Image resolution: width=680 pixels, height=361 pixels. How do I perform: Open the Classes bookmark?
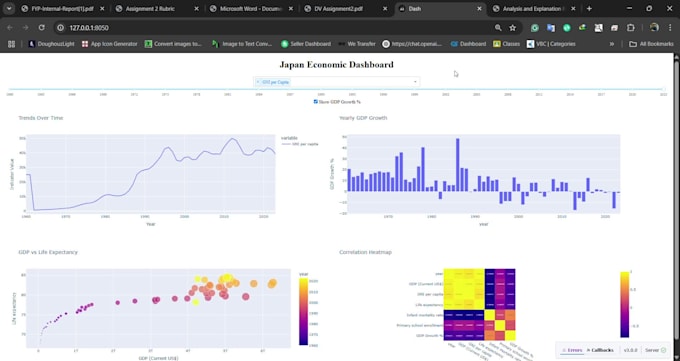[x=507, y=44]
